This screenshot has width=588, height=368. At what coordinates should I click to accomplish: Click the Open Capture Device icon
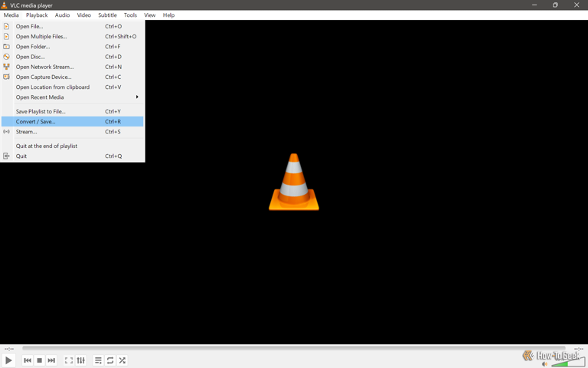6,77
